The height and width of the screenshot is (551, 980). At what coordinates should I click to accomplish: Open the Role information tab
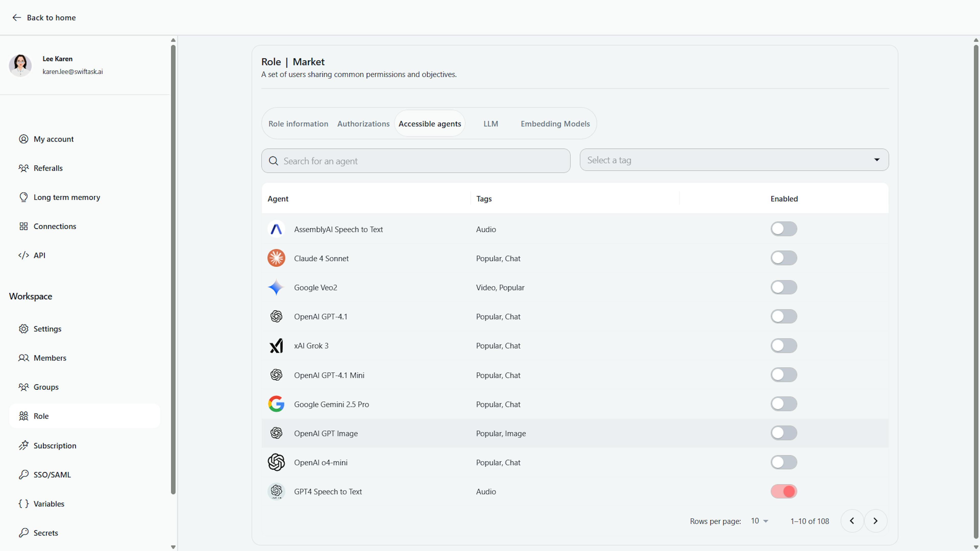298,123
